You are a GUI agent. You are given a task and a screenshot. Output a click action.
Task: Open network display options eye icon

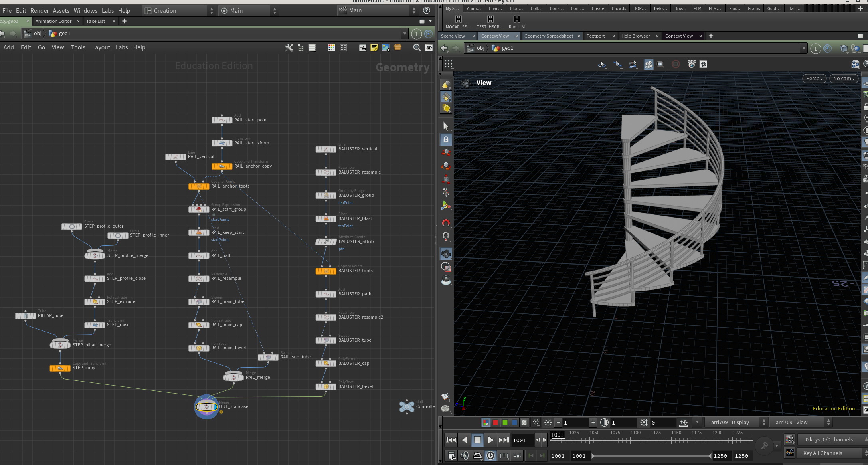pyautogui.click(x=429, y=47)
